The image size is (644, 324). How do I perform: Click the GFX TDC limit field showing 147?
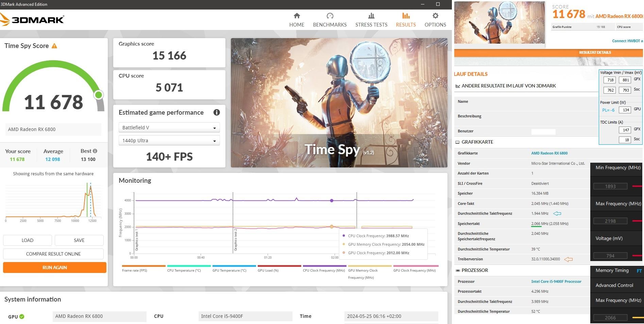[625, 130]
